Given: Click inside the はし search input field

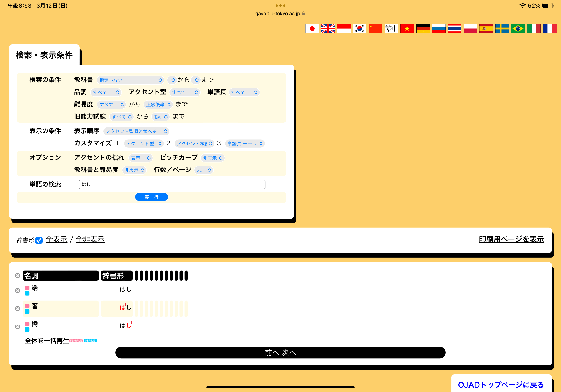Looking at the screenshot, I should pos(172,184).
